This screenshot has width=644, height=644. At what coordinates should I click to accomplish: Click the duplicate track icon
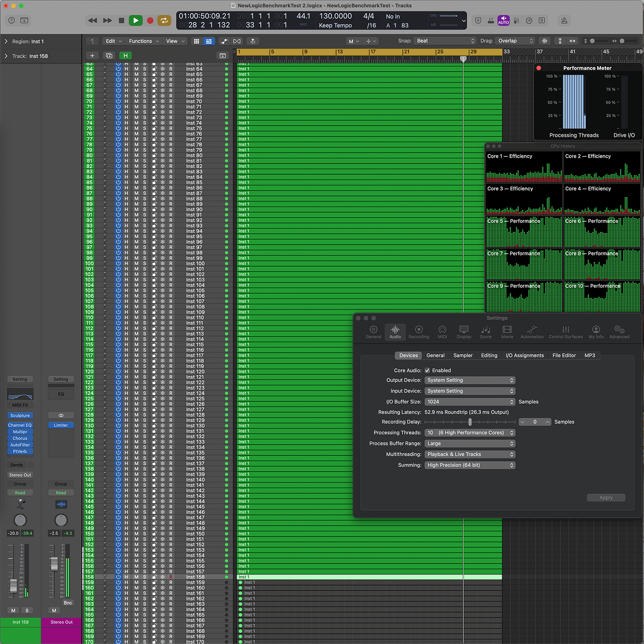click(109, 55)
